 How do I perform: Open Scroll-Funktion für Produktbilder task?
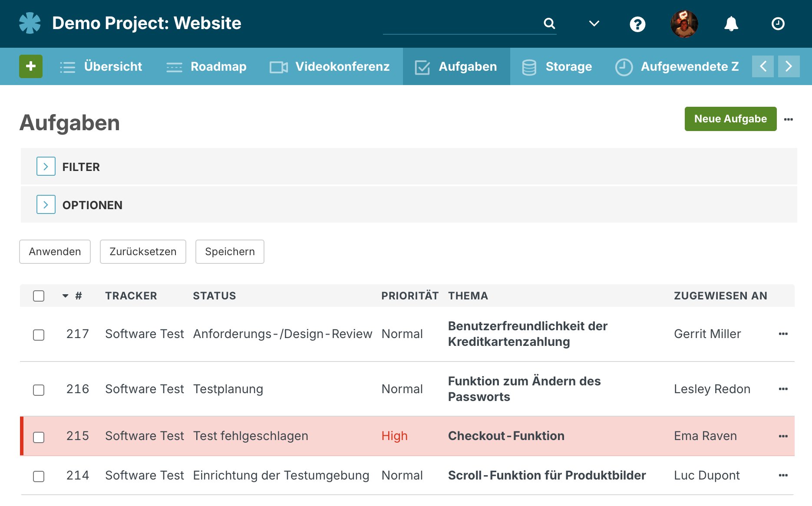pyautogui.click(x=547, y=475)
